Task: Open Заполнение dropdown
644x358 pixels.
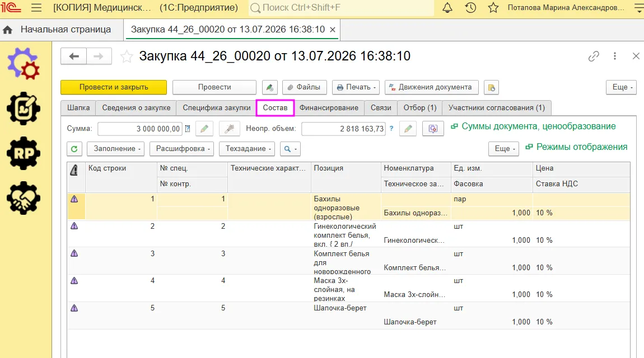Action: (x=115, y=149)
